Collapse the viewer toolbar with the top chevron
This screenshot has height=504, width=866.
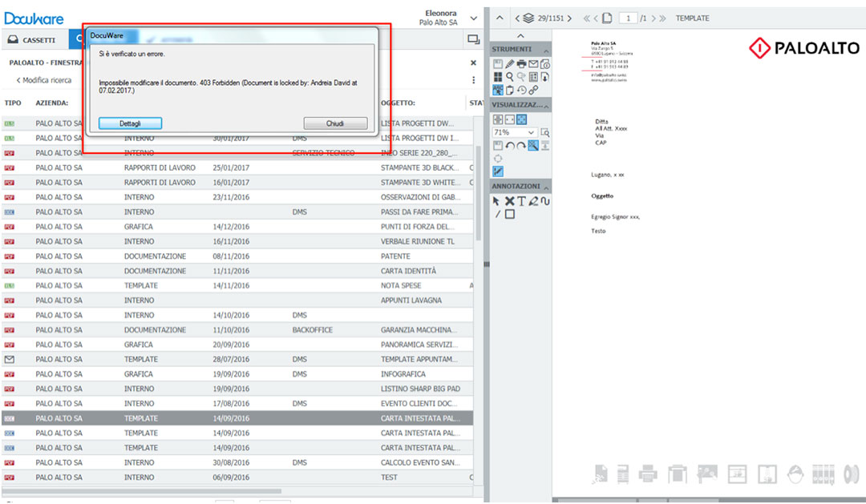point(520,36)
